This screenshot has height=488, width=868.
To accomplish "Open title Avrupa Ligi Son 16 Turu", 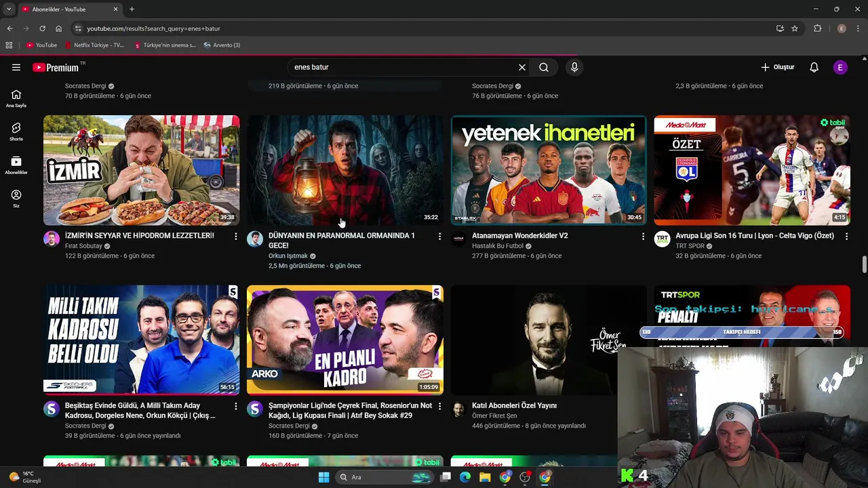I will coord(756,236).
